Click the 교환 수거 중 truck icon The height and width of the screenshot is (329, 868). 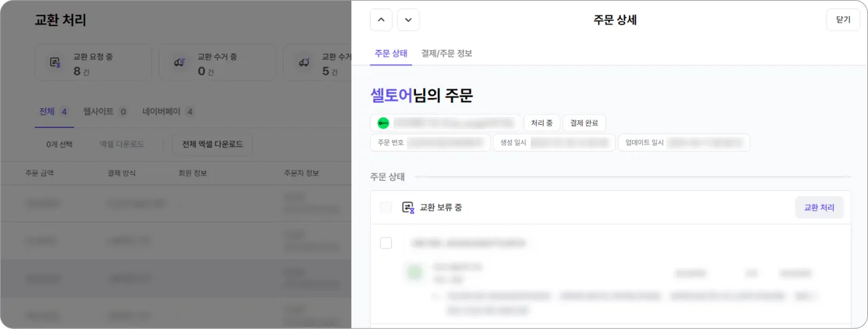[180, 63]
